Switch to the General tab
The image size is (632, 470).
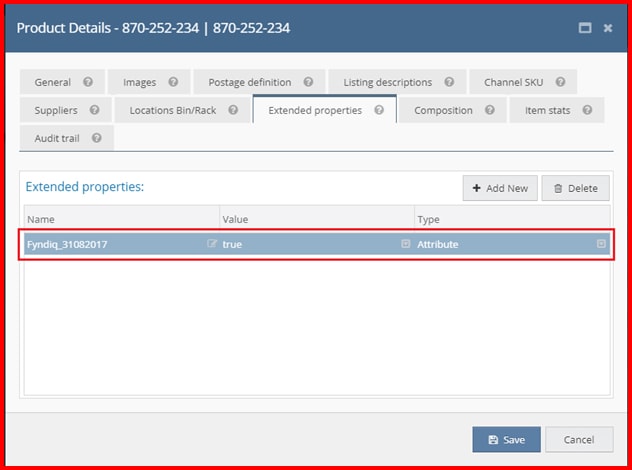coord(62,82)
